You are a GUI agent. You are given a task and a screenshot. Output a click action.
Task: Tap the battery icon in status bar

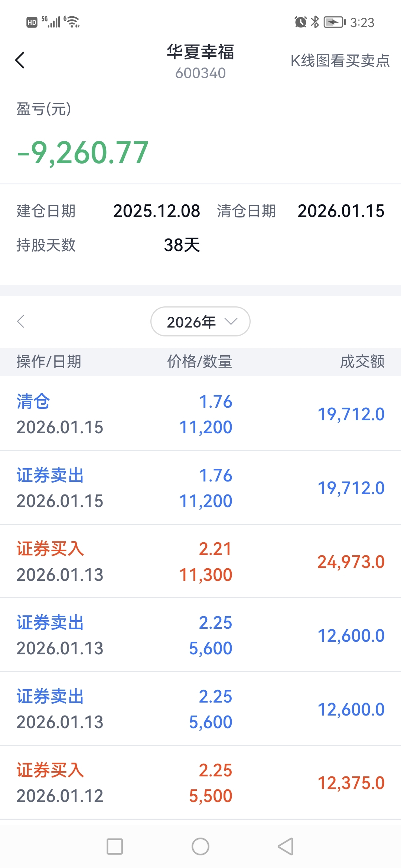pyautogui.click(x=334, y=22)
